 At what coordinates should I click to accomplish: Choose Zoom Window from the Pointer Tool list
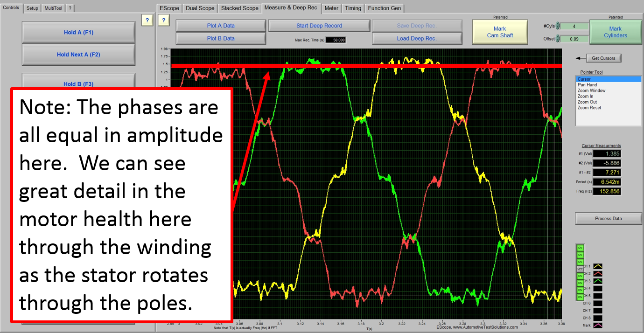coord(591,90)
